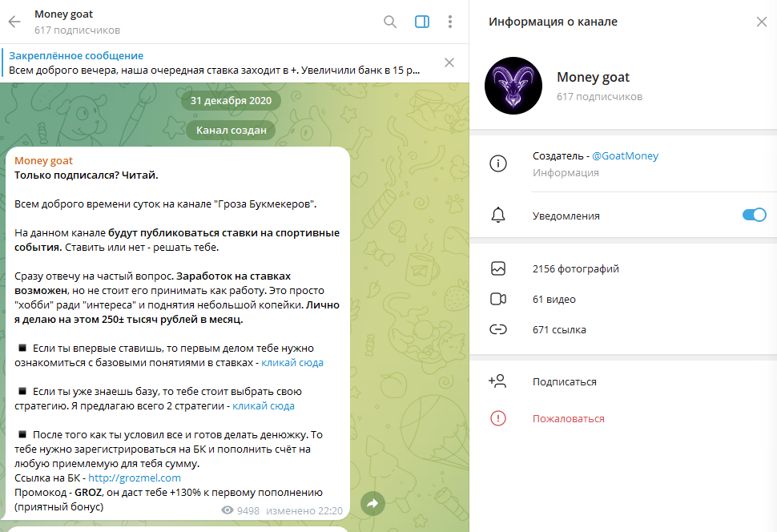Open the 61 видео section
The width and height of the screenshot is (777, 532).
554,299
